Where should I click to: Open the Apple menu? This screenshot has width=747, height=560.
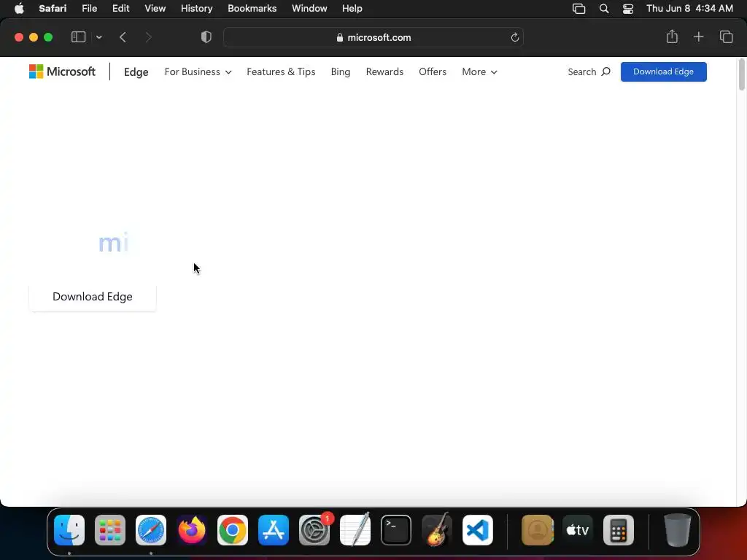tap(19, 9)
